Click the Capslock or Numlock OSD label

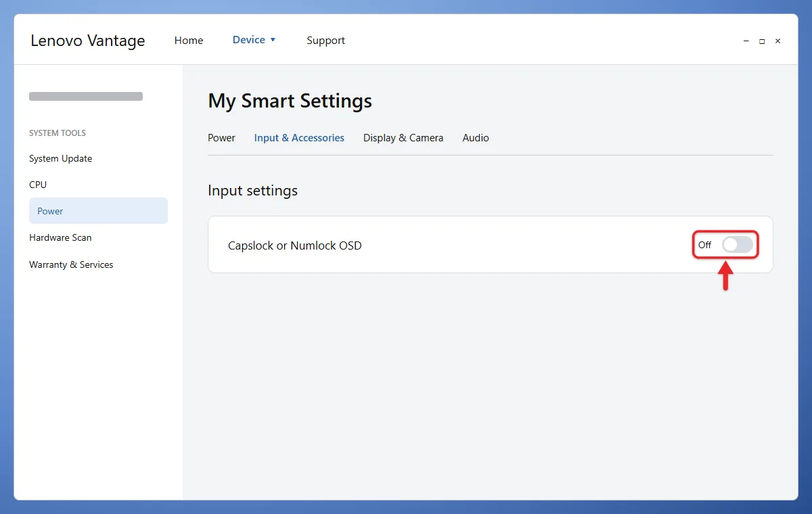(295, 246)
